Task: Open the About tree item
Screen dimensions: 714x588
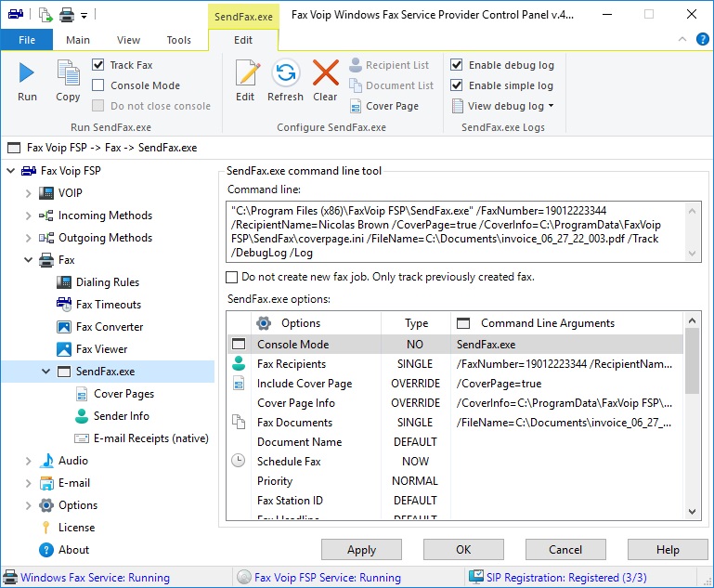Action: pyautogui.click(x=73, y=550)
